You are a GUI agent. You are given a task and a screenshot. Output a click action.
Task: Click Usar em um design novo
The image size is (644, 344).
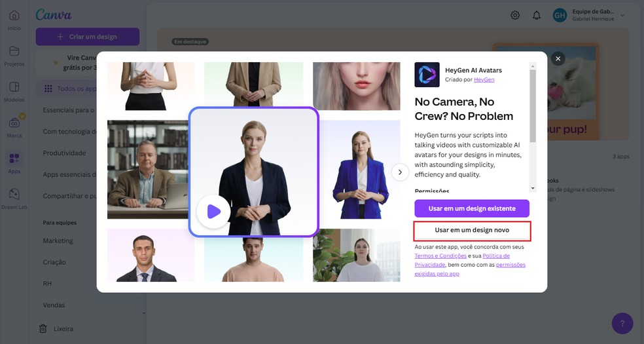tap(472, 230)
